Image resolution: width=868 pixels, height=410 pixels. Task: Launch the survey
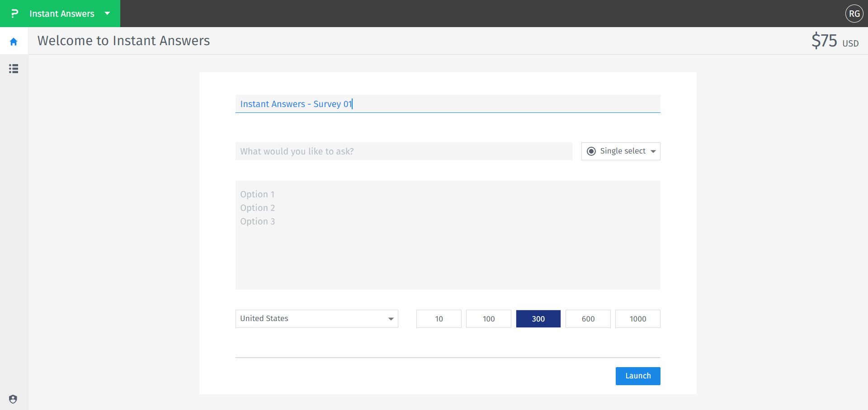[x=637, y=376]
